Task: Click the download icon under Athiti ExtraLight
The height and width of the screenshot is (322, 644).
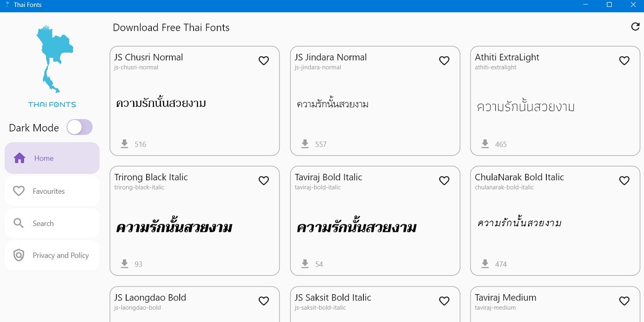Action: (485, 144)
